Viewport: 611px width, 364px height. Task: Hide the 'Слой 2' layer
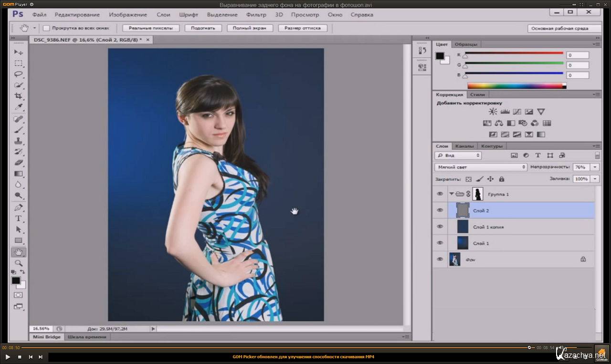(x=440, y=210)
